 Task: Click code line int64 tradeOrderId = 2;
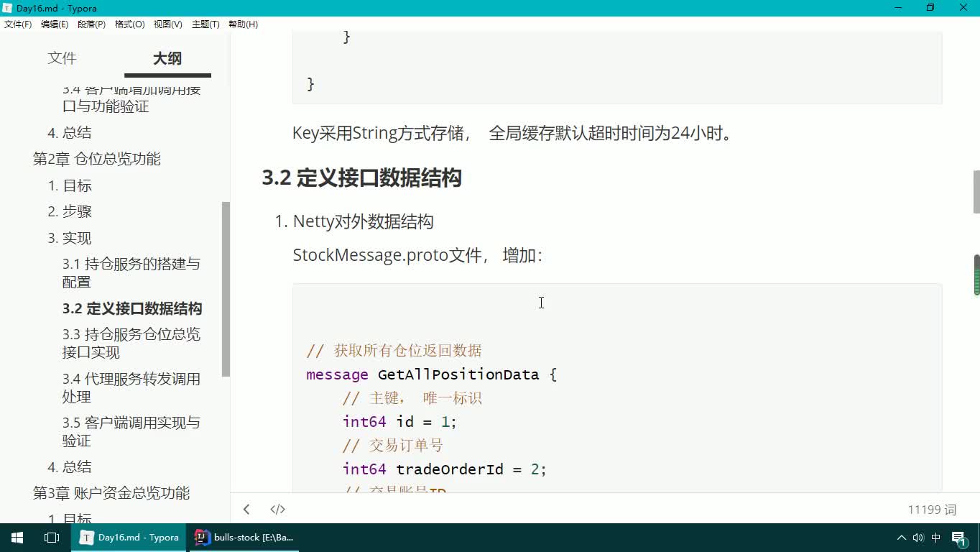[x=445, y=469]
